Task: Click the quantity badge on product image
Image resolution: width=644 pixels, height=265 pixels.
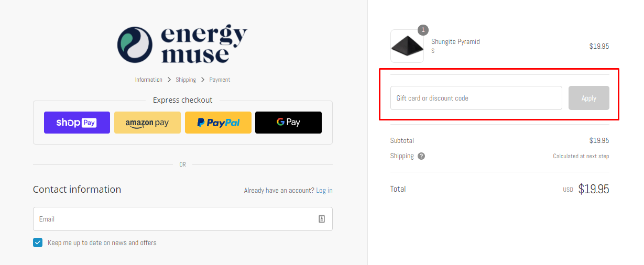Action: tap(423, 30)
